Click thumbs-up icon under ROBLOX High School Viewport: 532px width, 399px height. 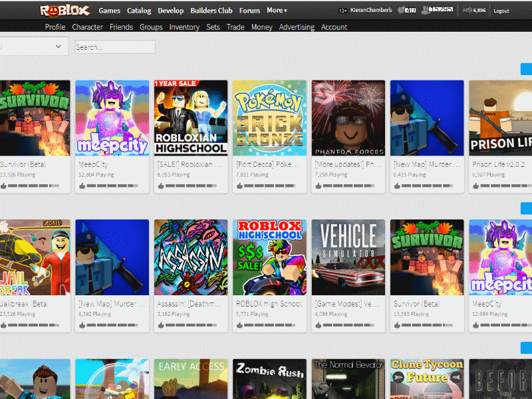(x=239, y=324)
